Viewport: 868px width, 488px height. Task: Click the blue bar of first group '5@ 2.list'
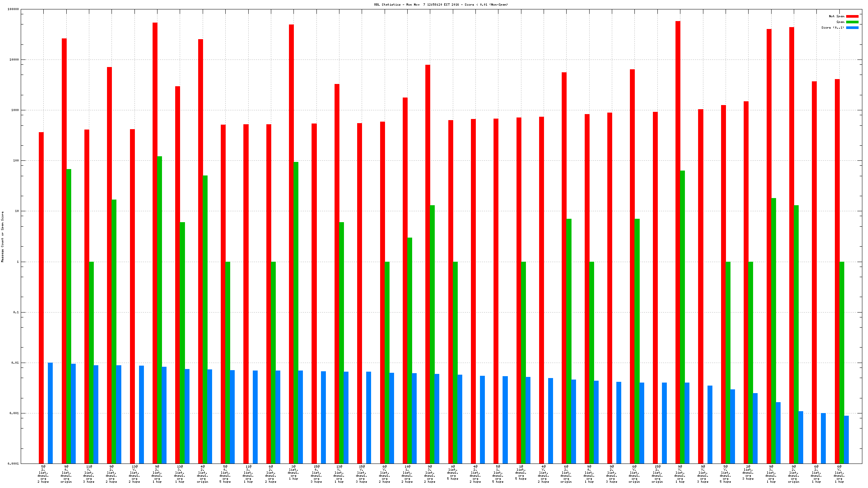(x=50, y=413)
